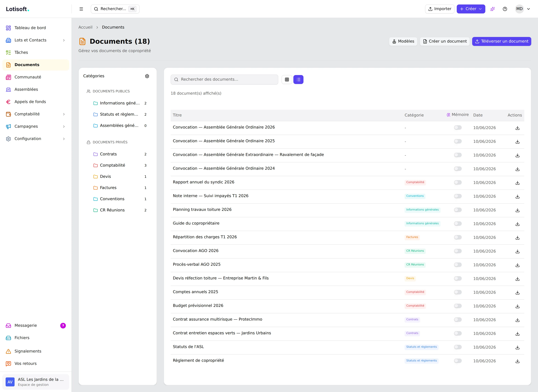The width and height of the screenshot is (538, 392).
Task: Select the Conventions folder category
Action: point(120,199)
